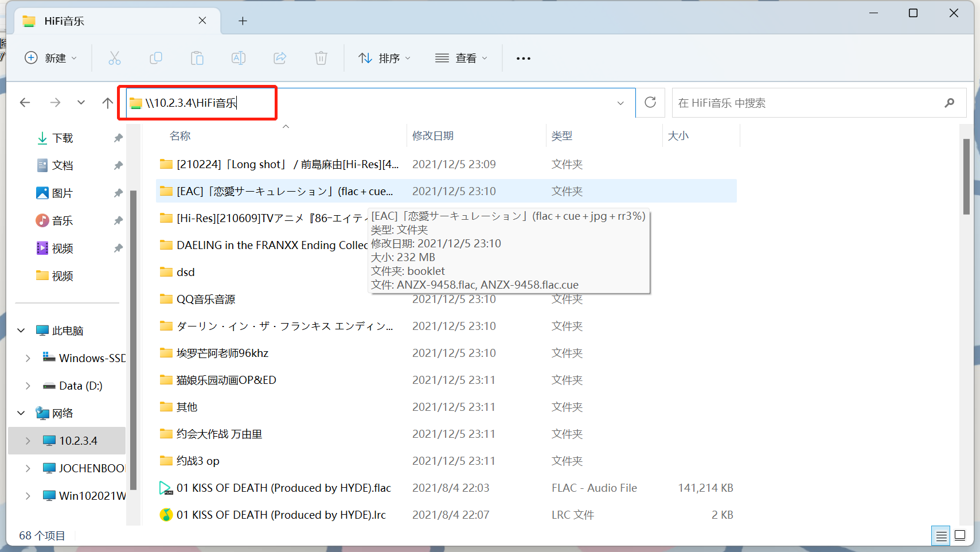Click the 新建 new button
This screenshot has height=552, width=980.
point(50,58)
